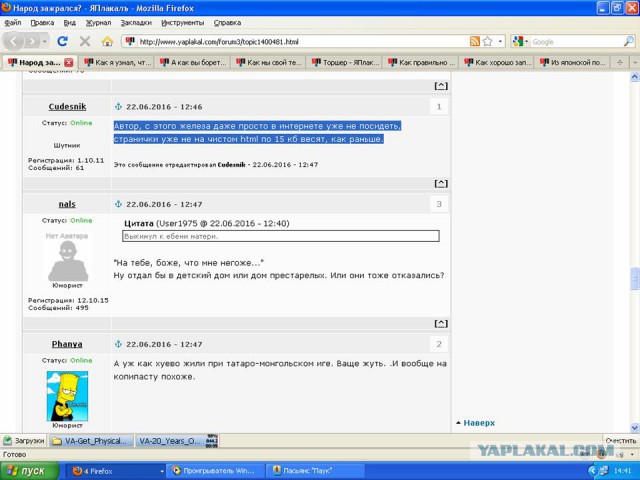Switch to the 'Как хорошо зап...' tab

[498, 62]
